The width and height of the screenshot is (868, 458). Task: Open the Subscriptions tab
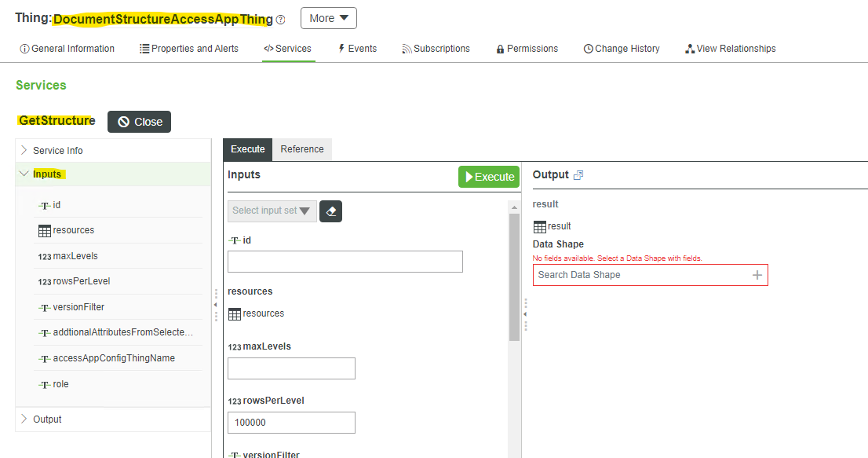tap(436, 48)
